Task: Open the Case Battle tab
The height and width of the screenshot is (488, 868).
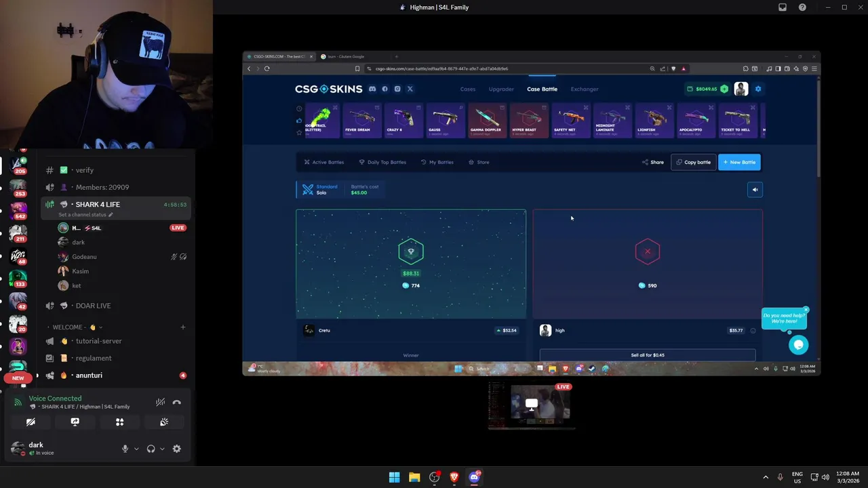Action: click(542, 89)
